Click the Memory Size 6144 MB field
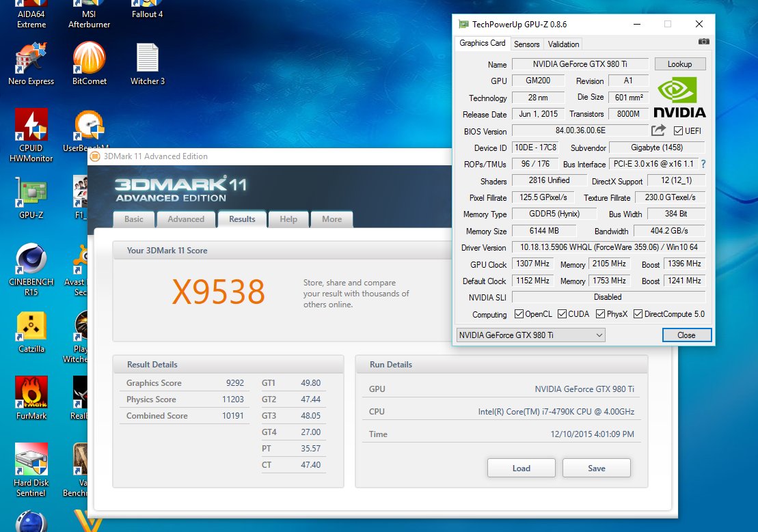Viewport: 758px width, 532px height. 544,231
